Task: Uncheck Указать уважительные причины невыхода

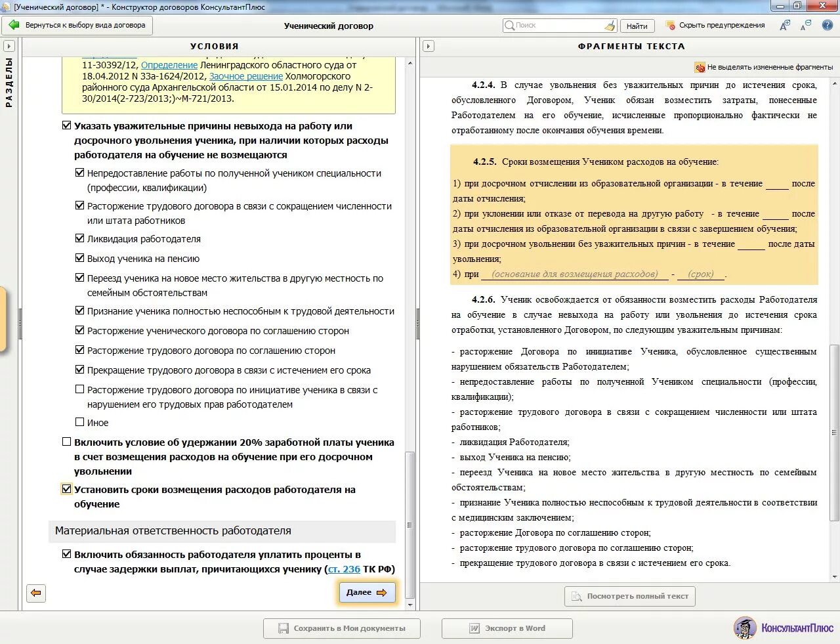Action: (x=66, y=125)
